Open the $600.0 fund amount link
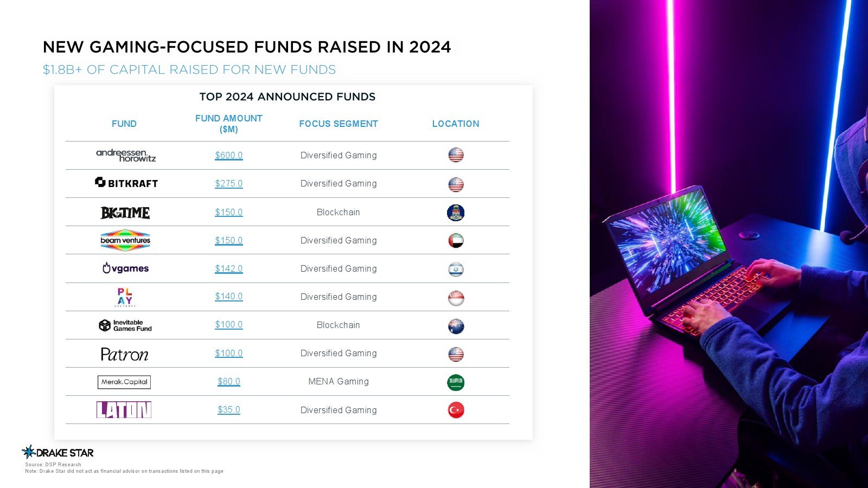 coord(229,156)
